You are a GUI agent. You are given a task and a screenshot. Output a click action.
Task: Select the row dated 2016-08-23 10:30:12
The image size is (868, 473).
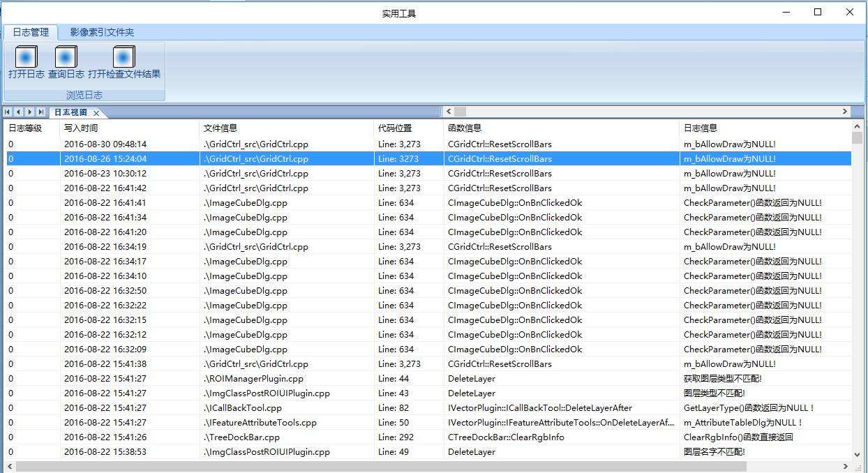(429, 174)
